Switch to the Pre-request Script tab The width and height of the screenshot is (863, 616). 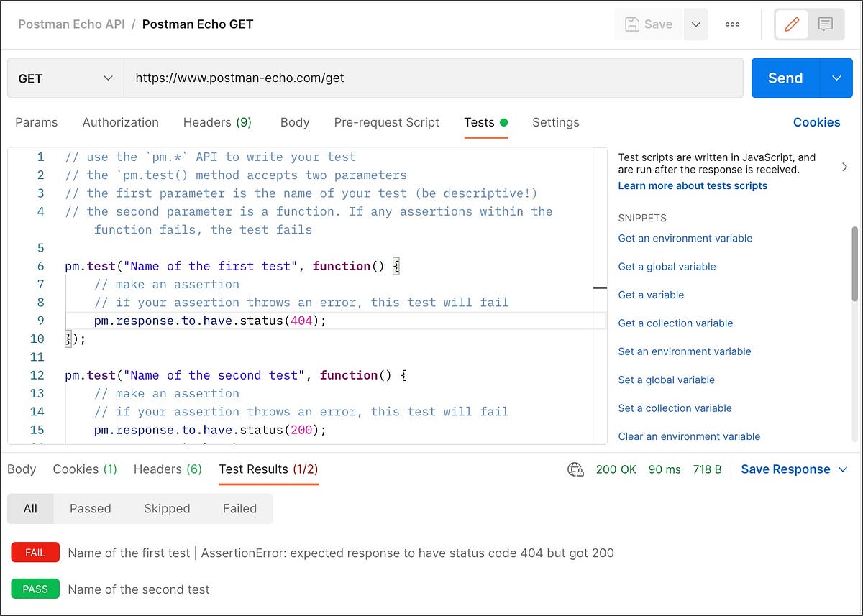[387, 122]
